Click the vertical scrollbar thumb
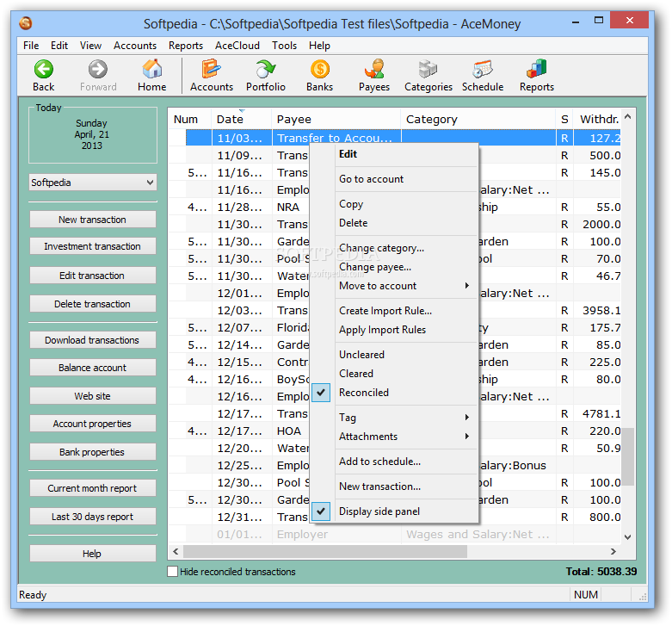This screenshot has height=626, width=672. pyautogui.click(x=628, y=456)
